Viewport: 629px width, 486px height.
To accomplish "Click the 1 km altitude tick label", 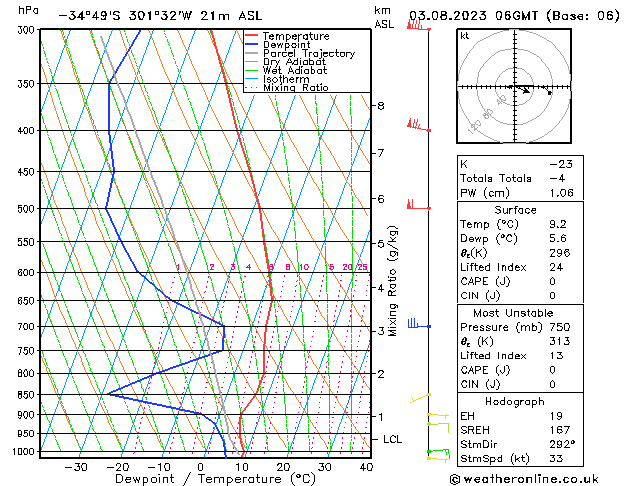I will 381,417.
